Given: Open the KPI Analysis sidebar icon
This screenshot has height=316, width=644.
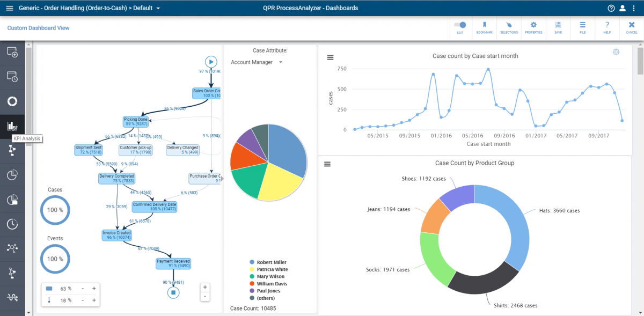Looking at the screenshot, I should tap(12, 126).
